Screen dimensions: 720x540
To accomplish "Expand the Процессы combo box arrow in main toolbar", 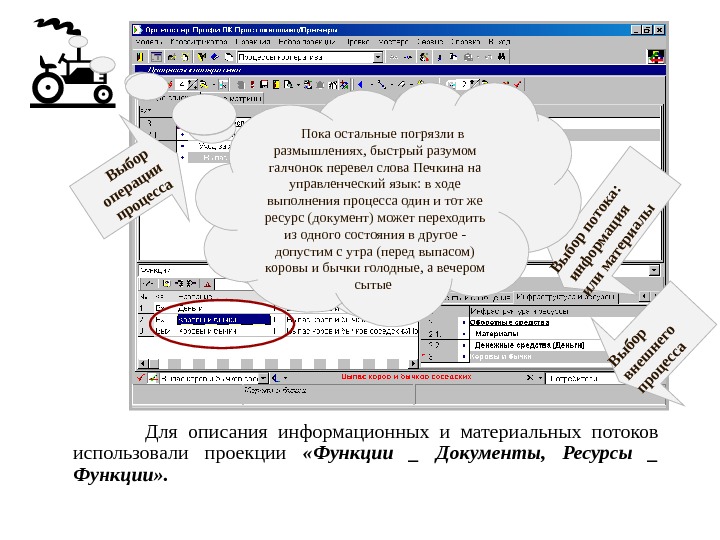I will [377, 57].
